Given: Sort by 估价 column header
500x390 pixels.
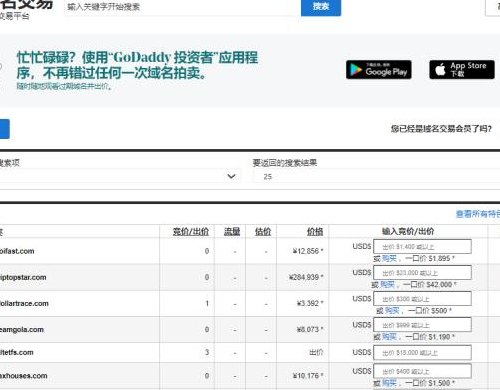Looking at the screenshot, I should (263, 231).
